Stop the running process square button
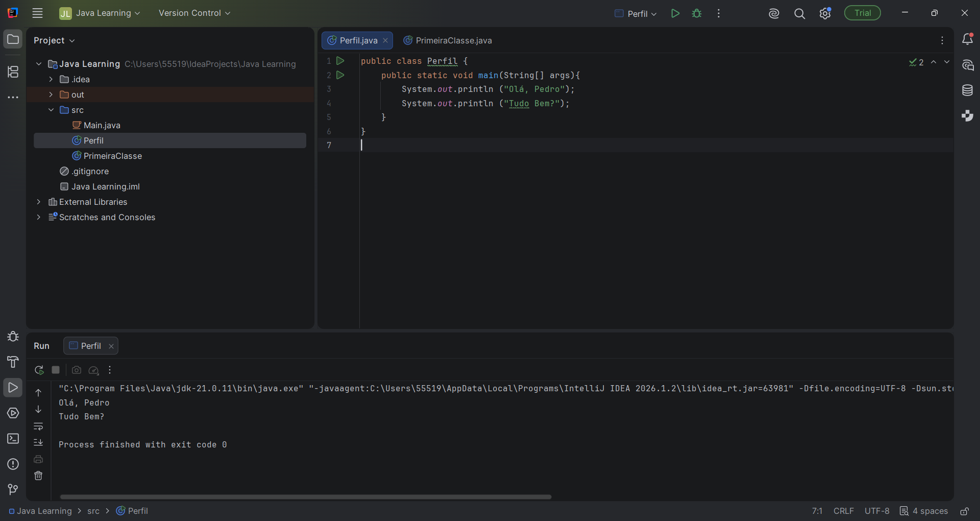The image size is (980, 521). point(56,370)
